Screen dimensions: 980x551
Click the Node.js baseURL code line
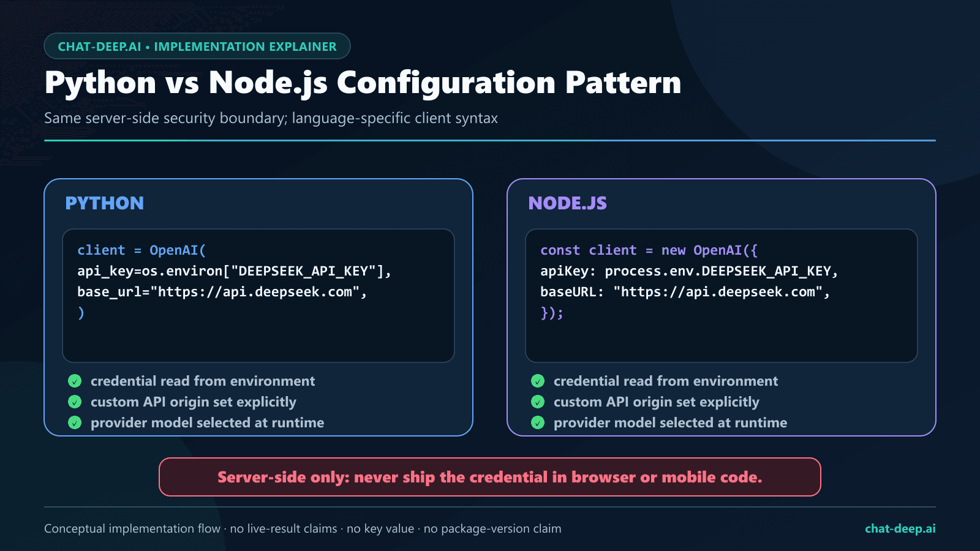click(x=685, y=292)
